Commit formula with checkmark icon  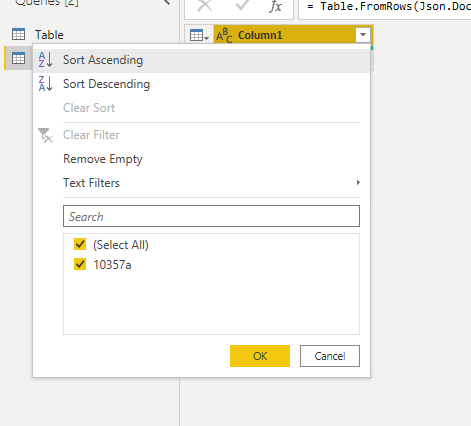click(x=242, y=6)
